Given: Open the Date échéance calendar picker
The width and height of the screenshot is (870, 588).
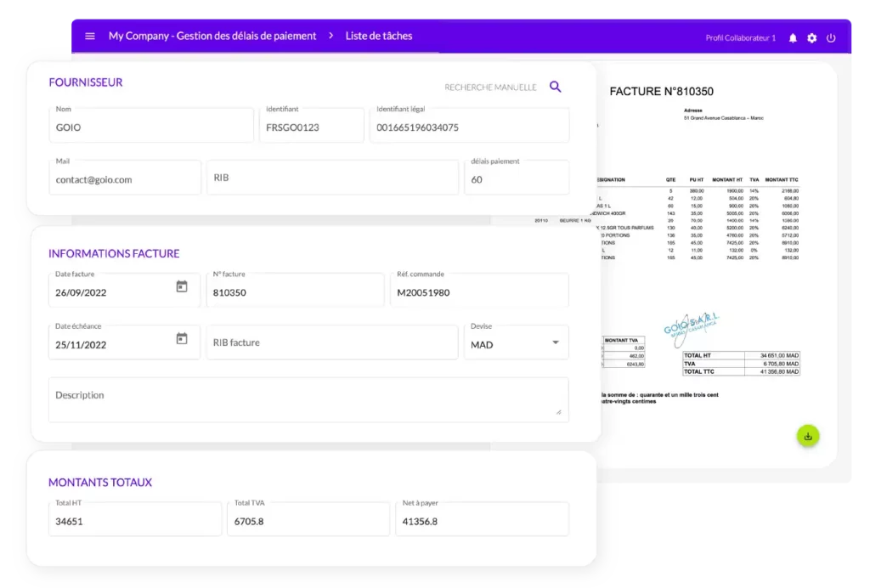Looking at the screenshot, I should pos(181,339).
